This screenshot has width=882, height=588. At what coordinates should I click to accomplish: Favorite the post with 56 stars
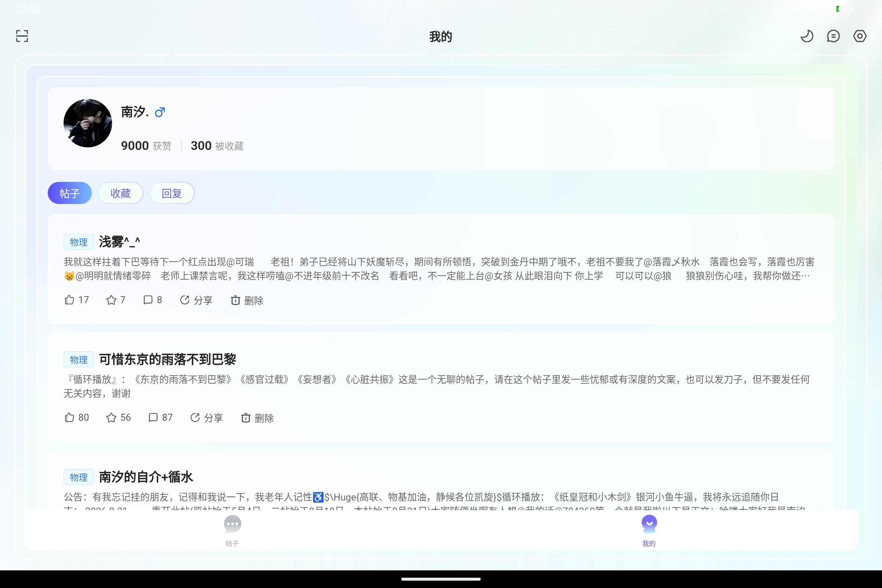point(118,417)
